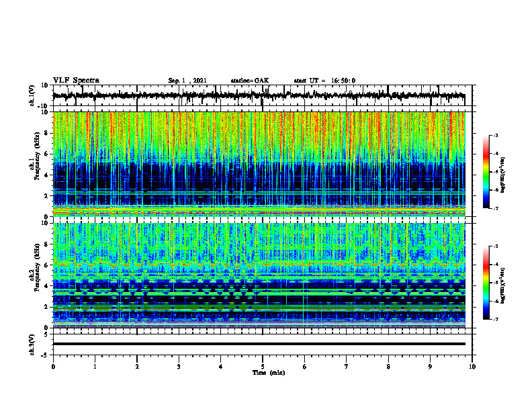Click time axis tick label "4"
The height and width of the screenshot is (411, 532).
[221, 367]
